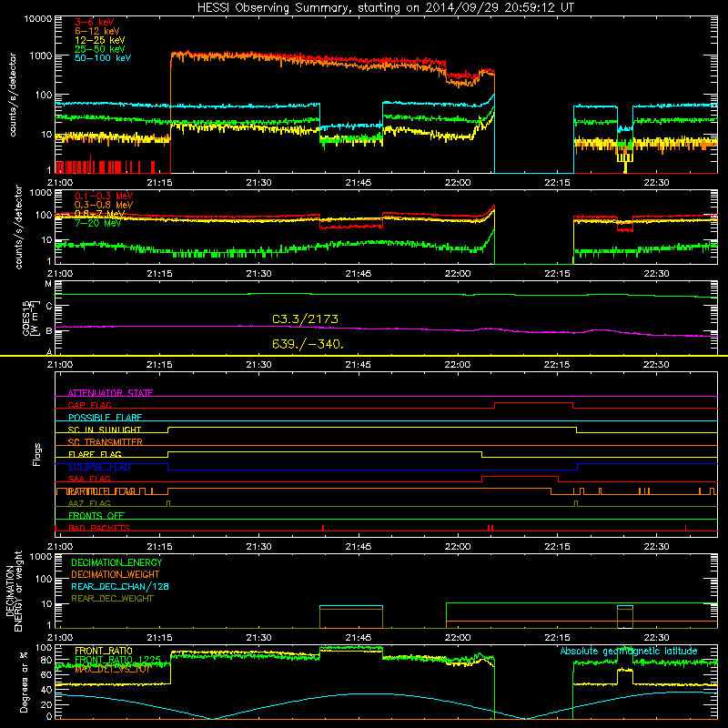Select the REAR_DEC_CHAN/128 legend label

click(120, 586)
